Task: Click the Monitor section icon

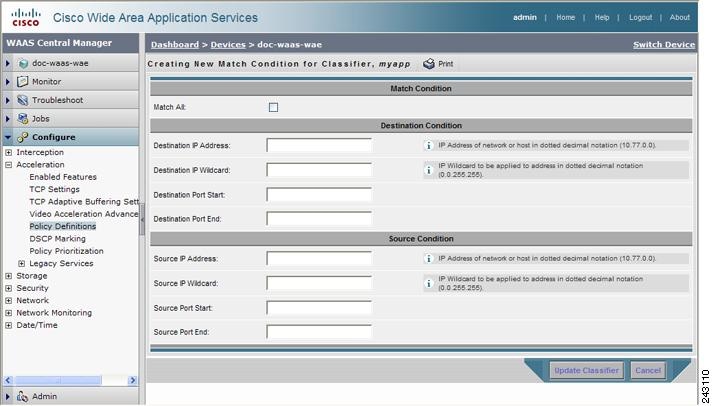Action: click(23, 82)
